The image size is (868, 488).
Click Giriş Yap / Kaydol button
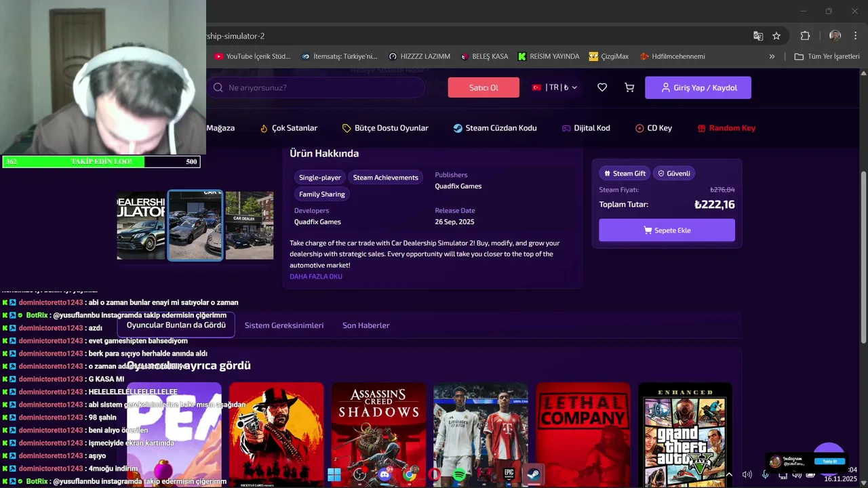[x=698, y=87]
